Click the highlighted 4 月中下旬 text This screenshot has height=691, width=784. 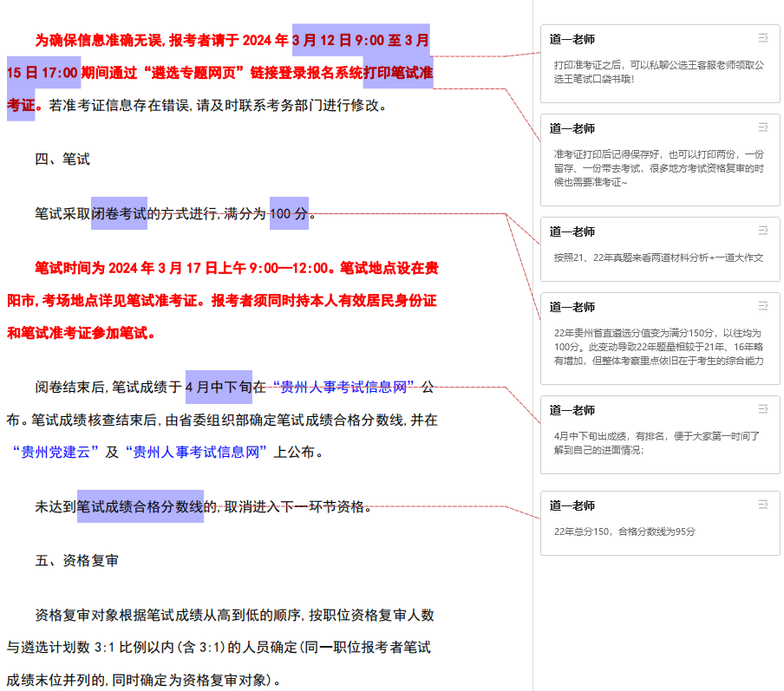pos(219,387)
